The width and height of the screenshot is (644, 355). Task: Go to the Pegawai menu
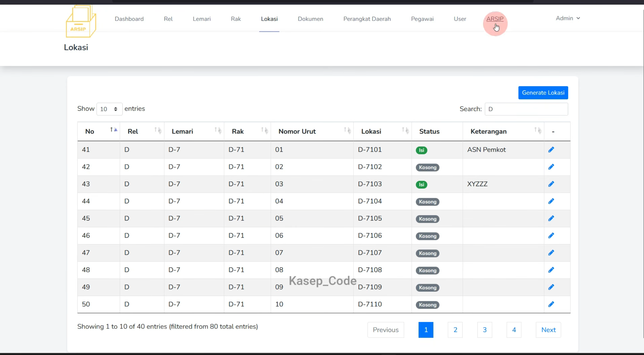click(x=422, y=19)
